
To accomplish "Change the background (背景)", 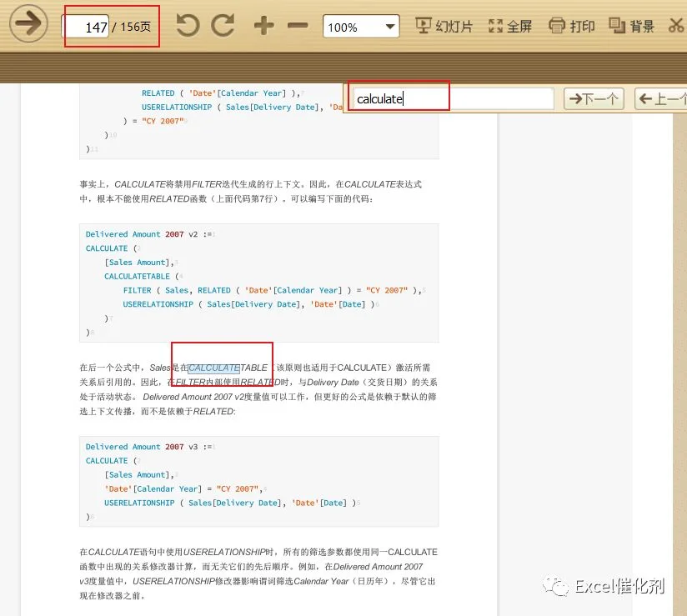I will (631, 26).
